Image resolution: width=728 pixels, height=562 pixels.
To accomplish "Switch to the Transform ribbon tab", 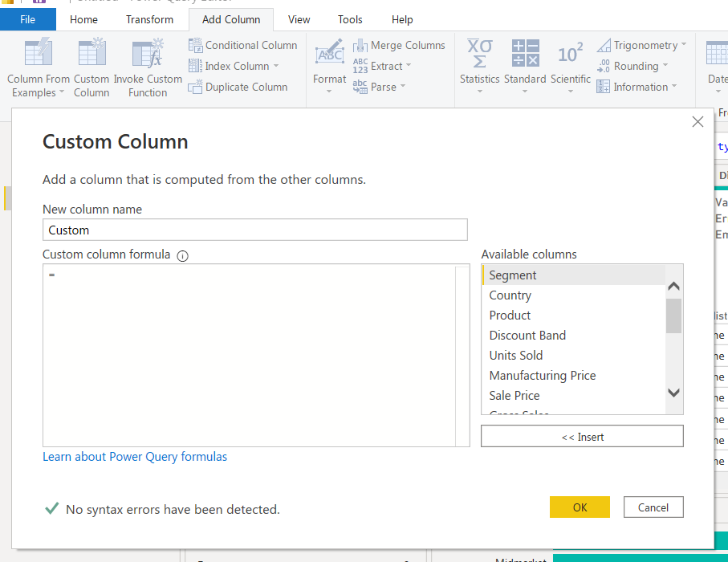I will (x=149, y=19).
